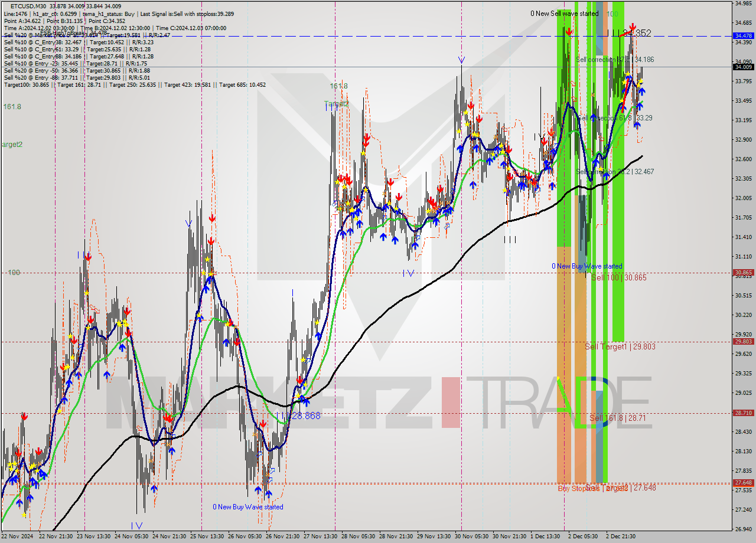Viewport: 756px width, 543px height.
Task: Click the 'Sell %20 @ Entry -50: 36.366' row
Action: 77,71
